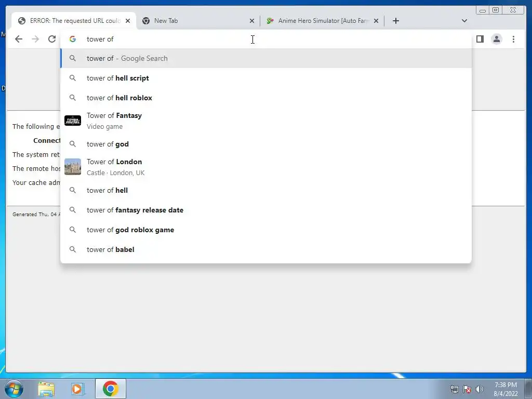Screen dimensions: 532x399
Task: Open a new tab with the plus button
Action: point(395,21)
